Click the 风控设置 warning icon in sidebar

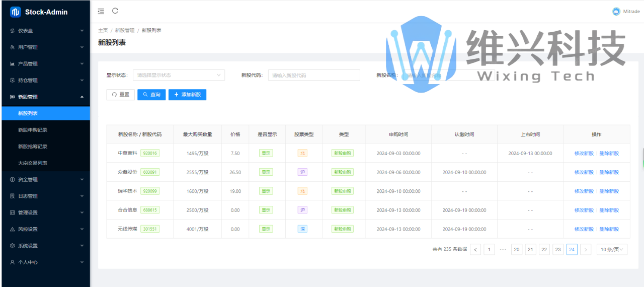pyautogui.click(x=13, y=230)
